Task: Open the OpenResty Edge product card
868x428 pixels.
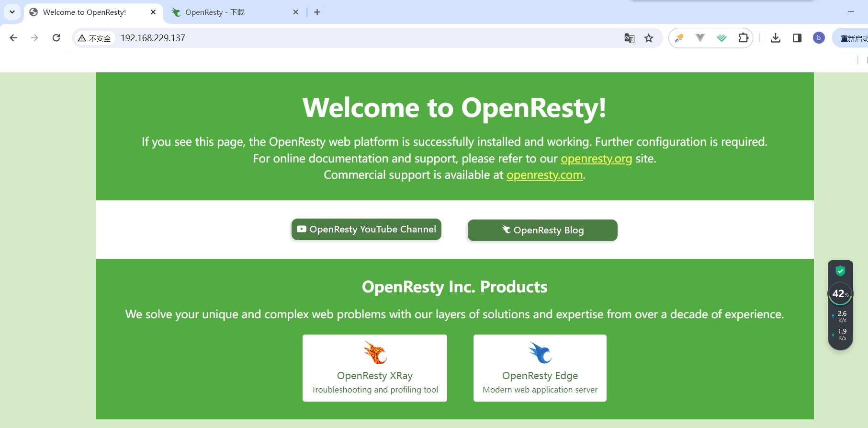Action: [x=540, y=368]
